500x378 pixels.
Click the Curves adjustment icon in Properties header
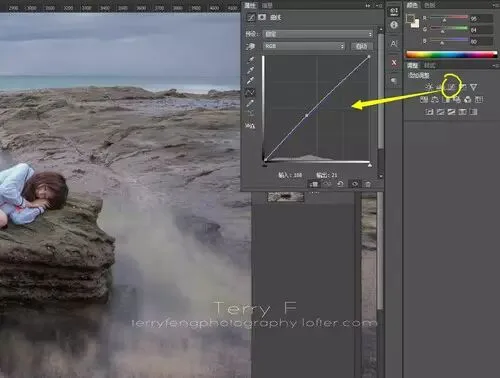[251, 17]
